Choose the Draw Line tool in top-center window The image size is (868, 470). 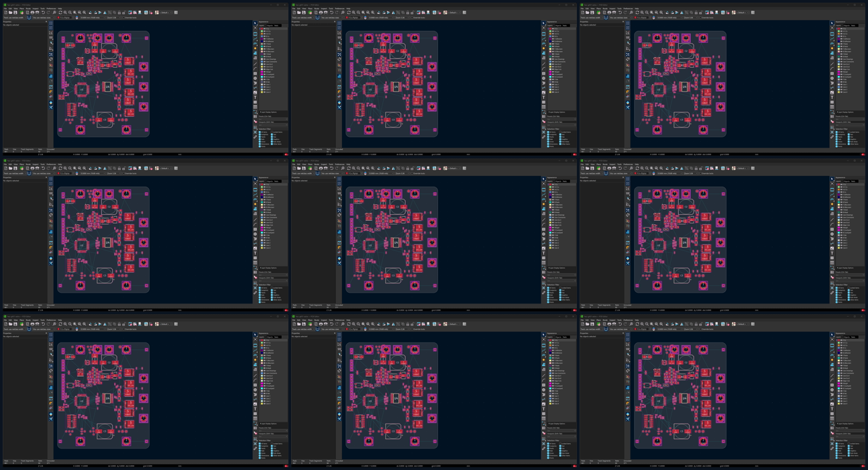pyautogui.click(x=543, y=64)
